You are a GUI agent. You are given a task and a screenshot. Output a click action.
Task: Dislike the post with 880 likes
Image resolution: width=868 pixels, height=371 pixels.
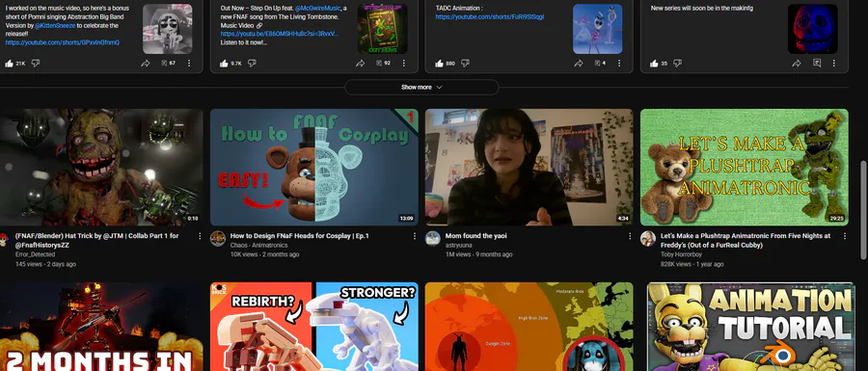point(465,64)
